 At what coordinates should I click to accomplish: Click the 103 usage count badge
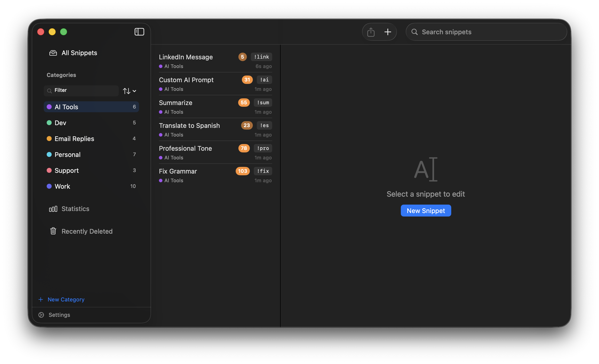tap(242, 171)
